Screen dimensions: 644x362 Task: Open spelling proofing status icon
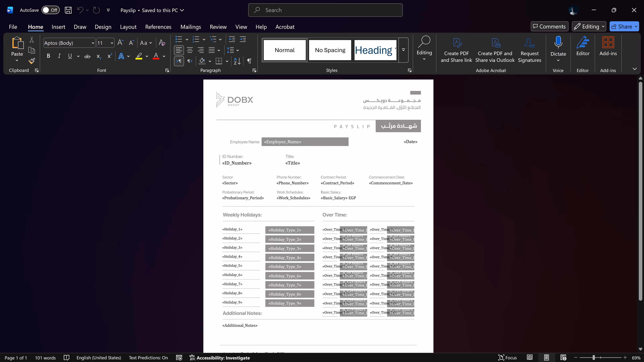click(x=67, y=357)
